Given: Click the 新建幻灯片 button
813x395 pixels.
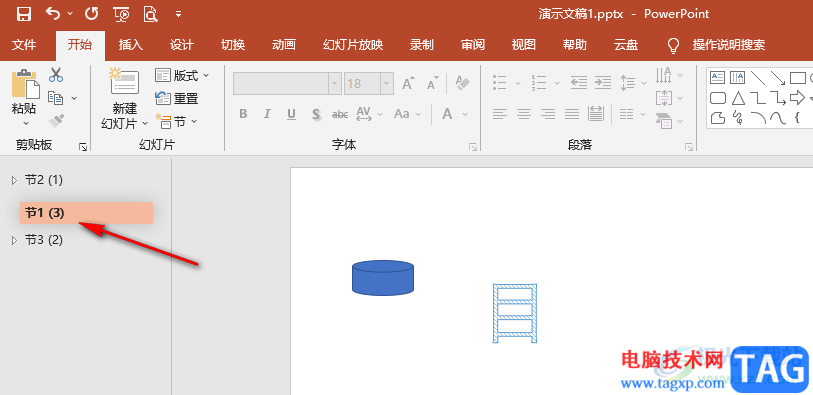Looking at the screenshot, I should coord(124,98).
